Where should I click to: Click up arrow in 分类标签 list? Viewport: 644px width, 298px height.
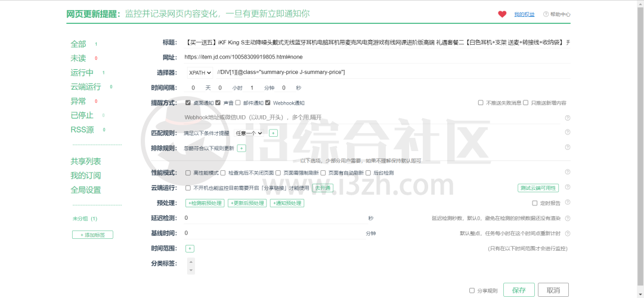[x=191, y=262]
